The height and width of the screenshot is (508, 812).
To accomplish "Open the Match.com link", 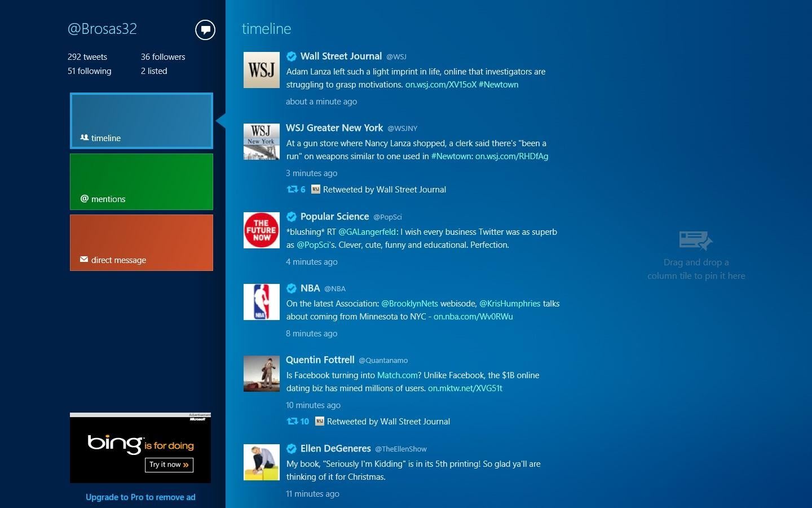I will pyautogui.click(x=398, y=375).
